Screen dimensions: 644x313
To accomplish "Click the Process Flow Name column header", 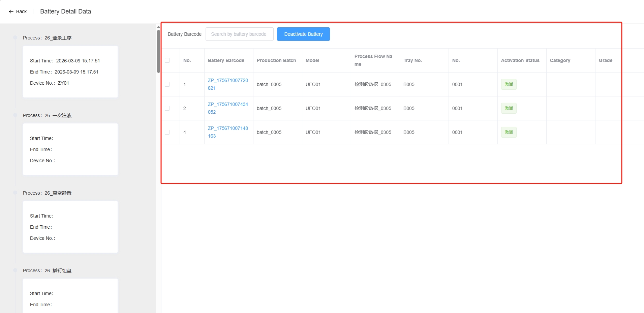I will point(373,60).
